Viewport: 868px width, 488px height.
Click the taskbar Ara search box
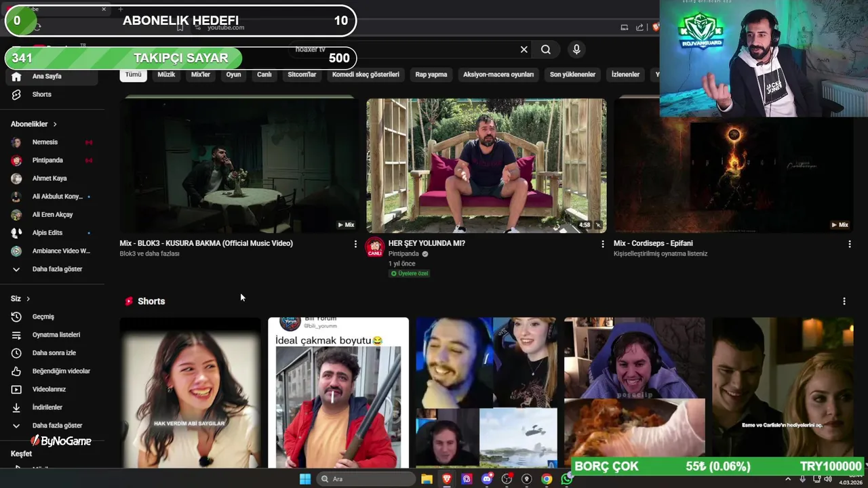366,479
